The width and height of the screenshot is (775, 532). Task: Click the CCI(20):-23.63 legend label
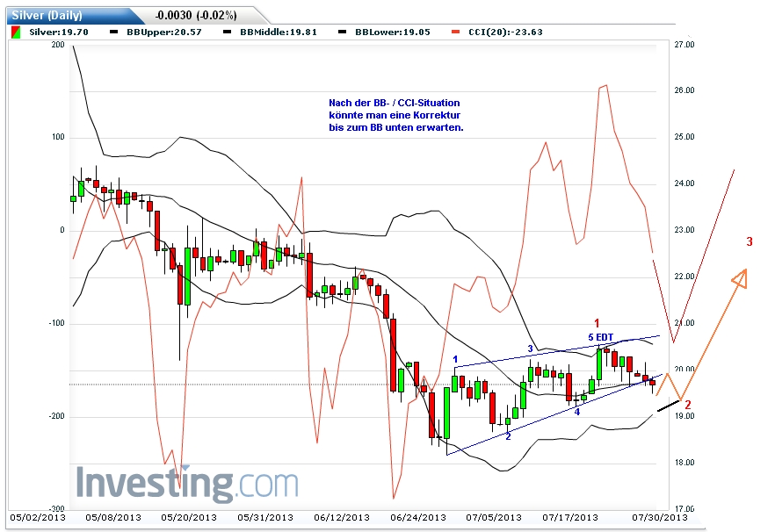pos(505,32)
